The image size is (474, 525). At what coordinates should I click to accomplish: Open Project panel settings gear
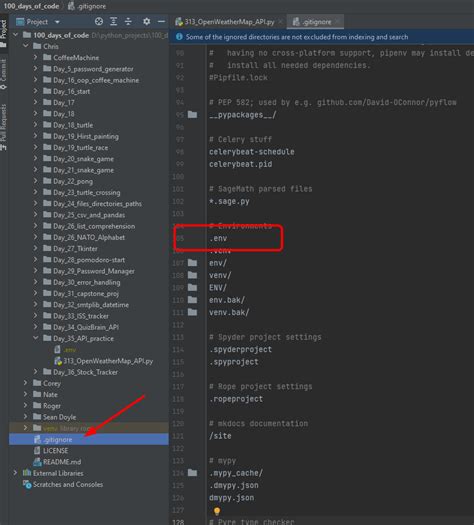tap(146, 22)
